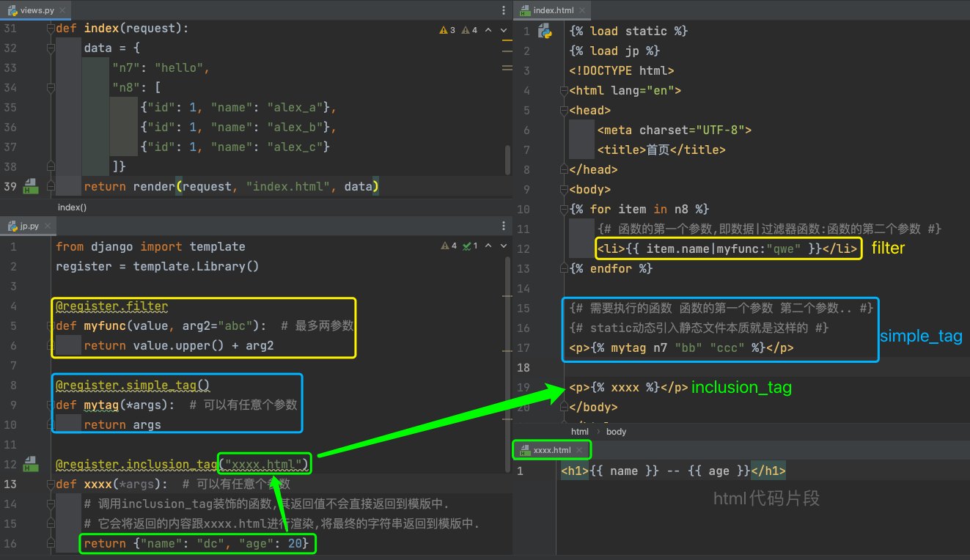The height and width of the screenshot is (560, 970).
Task: Open the jp.py pane's three-dot options menu
Action: 504,226
